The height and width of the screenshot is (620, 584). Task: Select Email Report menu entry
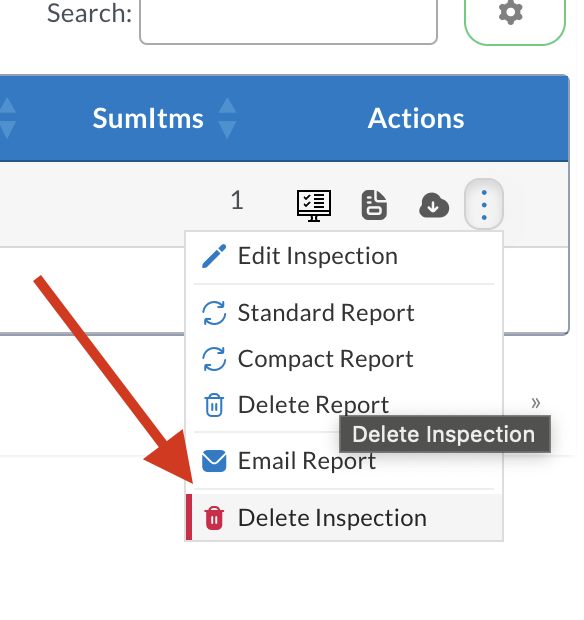click(x=344, y=461)
